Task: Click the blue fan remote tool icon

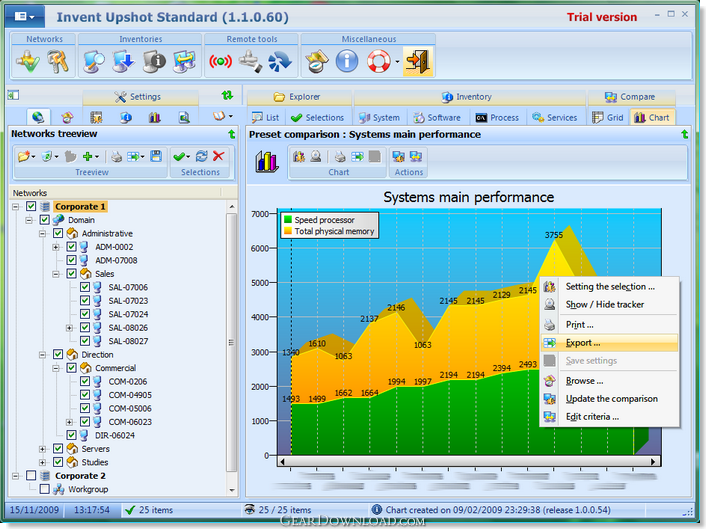Action: point(280,61)
